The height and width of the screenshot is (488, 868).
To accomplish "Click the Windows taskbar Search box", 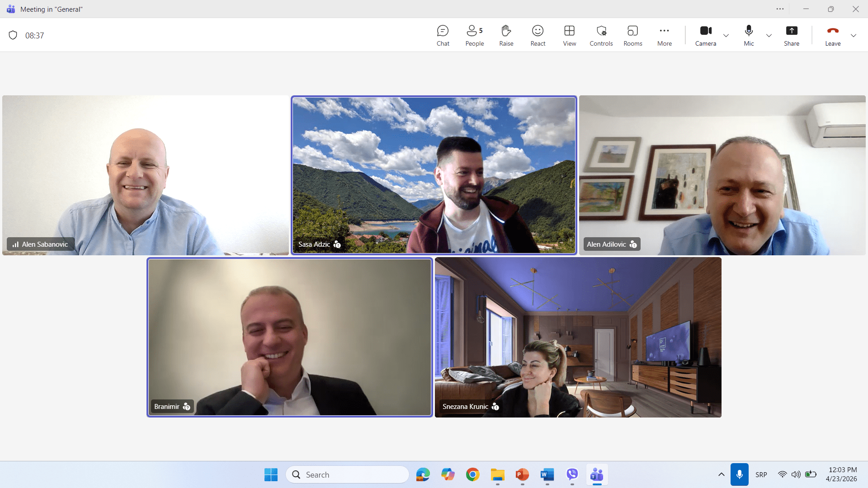I will 347,474.
